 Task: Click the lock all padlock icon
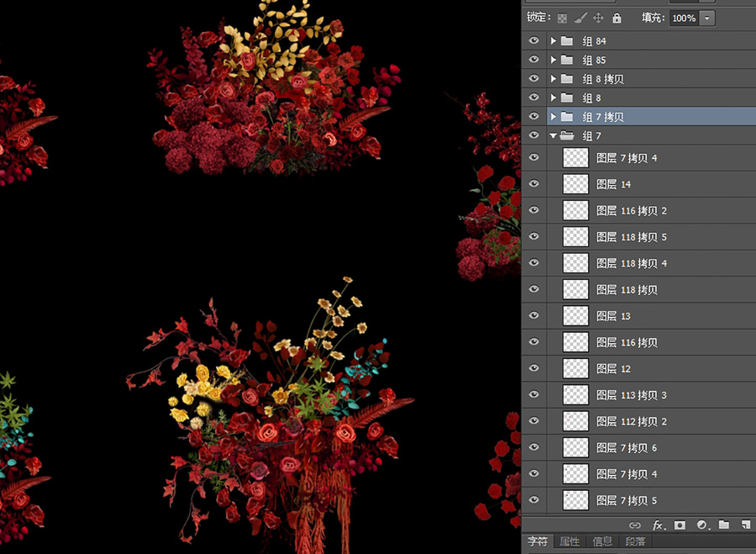617,18
